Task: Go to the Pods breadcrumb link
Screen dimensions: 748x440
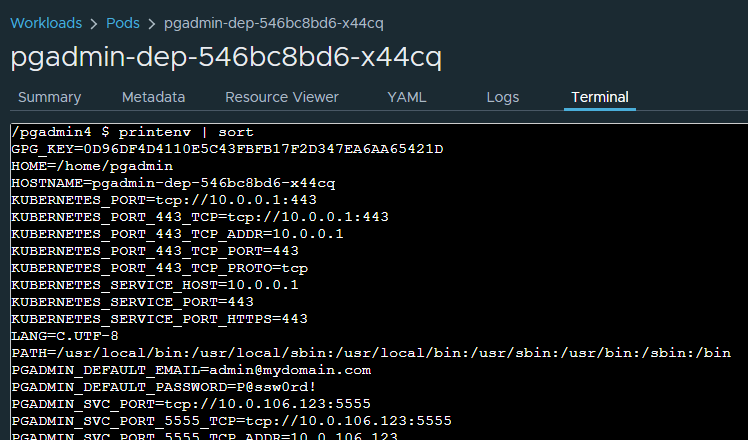Action: 123,23
